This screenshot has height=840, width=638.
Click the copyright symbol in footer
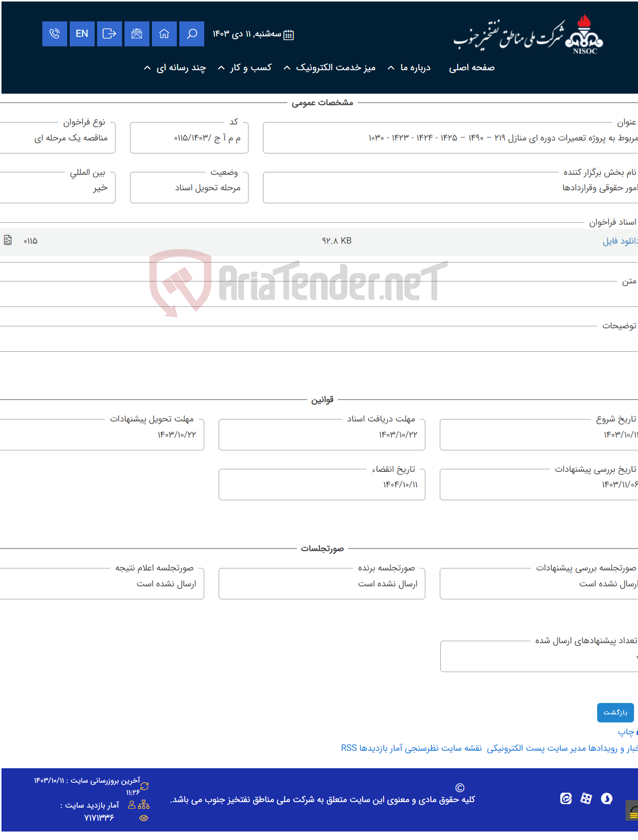[x=460, y=788]
